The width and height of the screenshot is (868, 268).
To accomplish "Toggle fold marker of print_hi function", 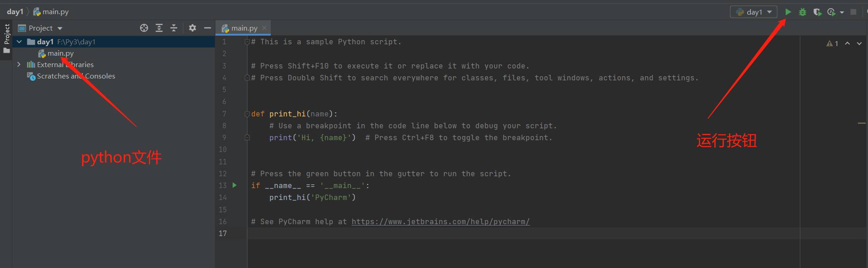I will (x=247, y=114).
